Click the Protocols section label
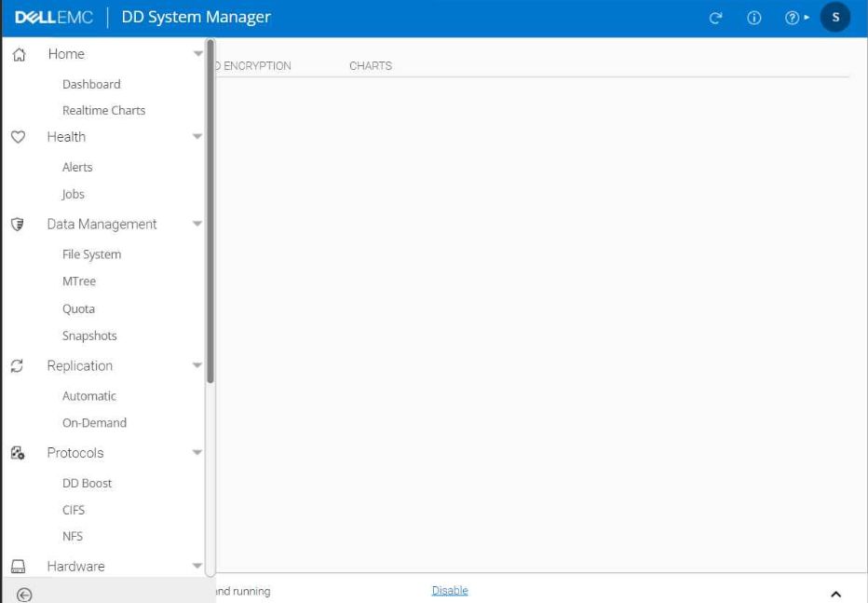The width and height of the screenshot is (868, 603). tap(75, 453)
